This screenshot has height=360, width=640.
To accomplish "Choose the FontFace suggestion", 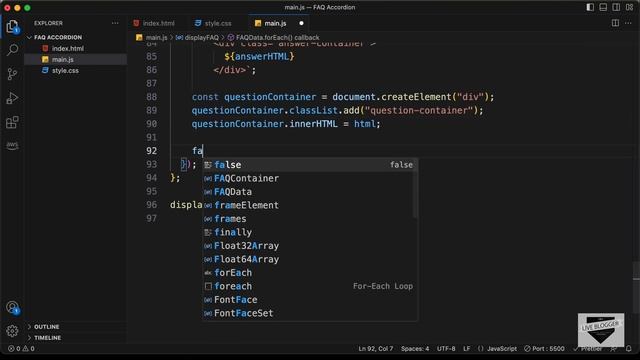I will [310, 300].
